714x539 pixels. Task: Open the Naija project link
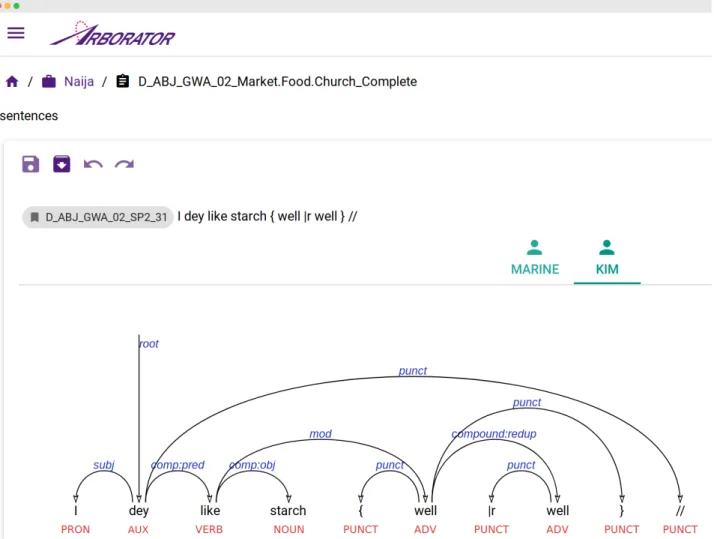pyautogui.click(x=79, y=81)
